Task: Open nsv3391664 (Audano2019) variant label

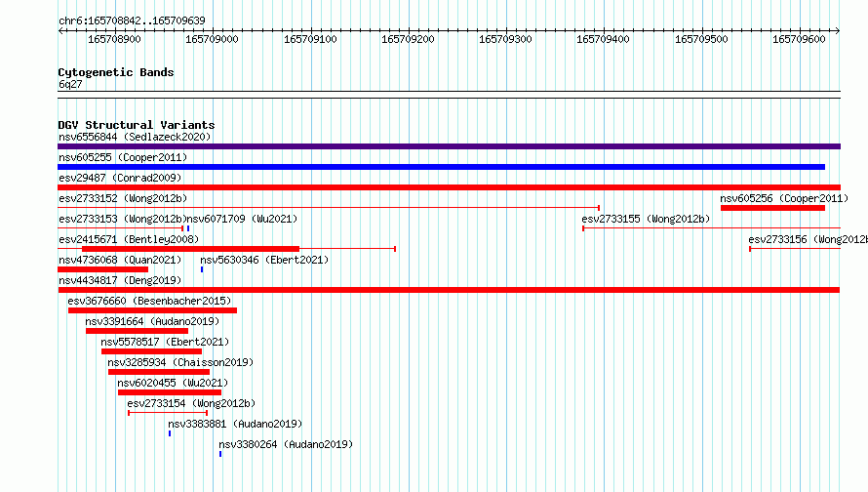Action: (x=152, y=321)
